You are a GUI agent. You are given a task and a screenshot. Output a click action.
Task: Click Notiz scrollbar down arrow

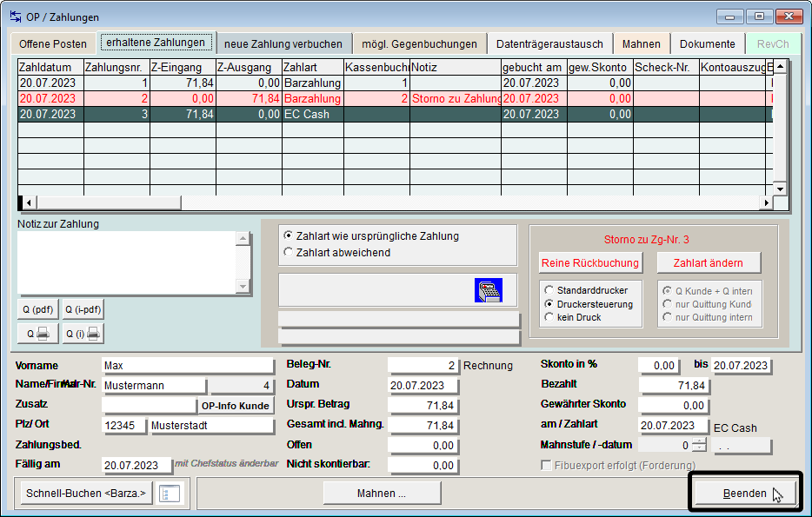click(x=243, y=286)
